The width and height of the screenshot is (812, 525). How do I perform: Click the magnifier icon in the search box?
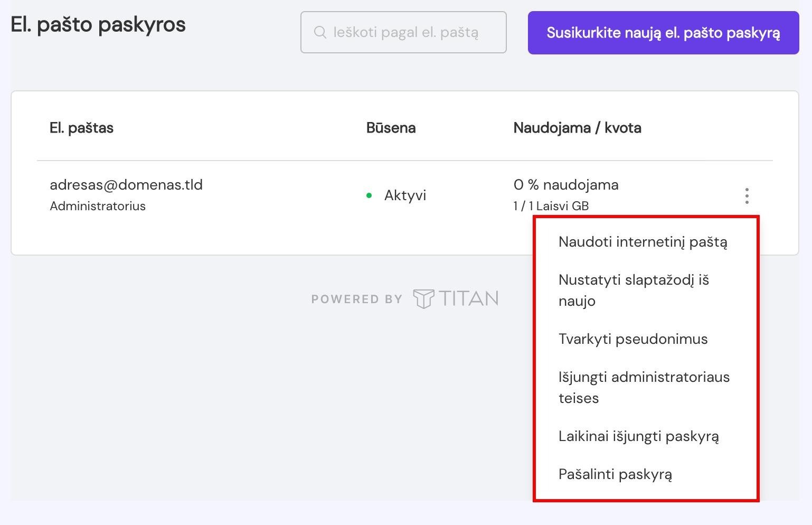319,32
